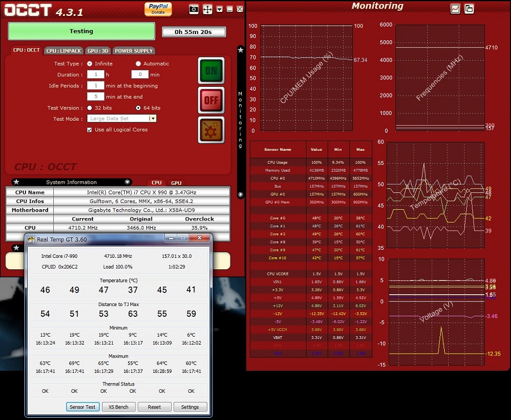Click the green ON start test button
This screenshot has width=511, height=420.
click(211, 70)
